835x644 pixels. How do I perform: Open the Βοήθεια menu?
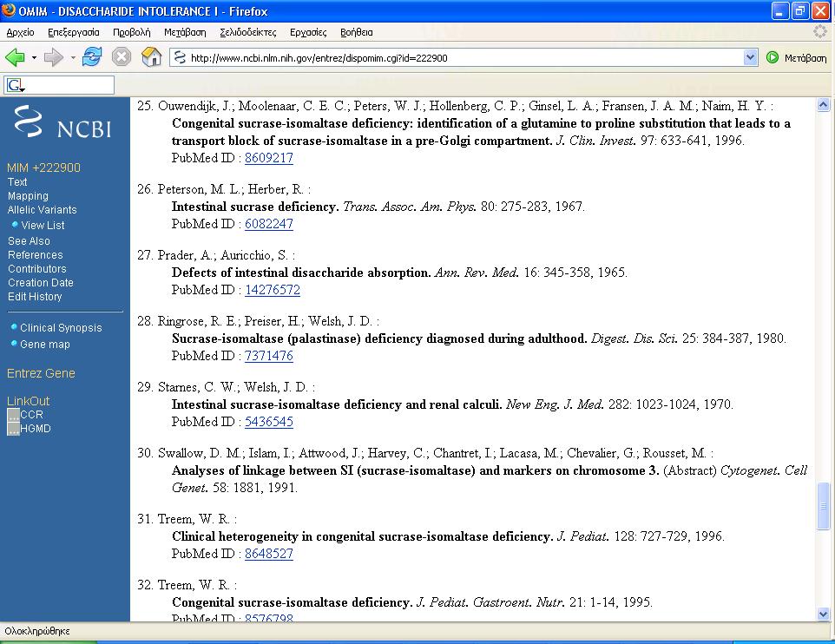(x=356, y=32)
